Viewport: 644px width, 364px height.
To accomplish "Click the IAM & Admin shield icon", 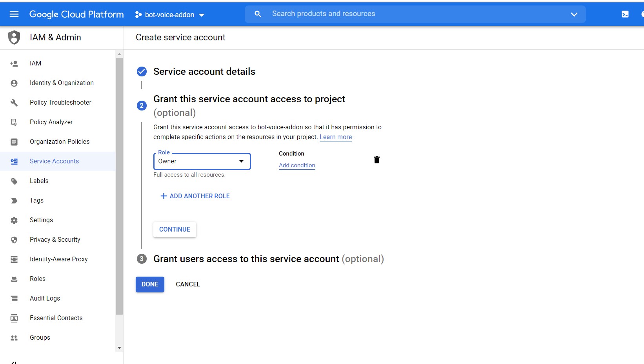I will coord(14,38).
